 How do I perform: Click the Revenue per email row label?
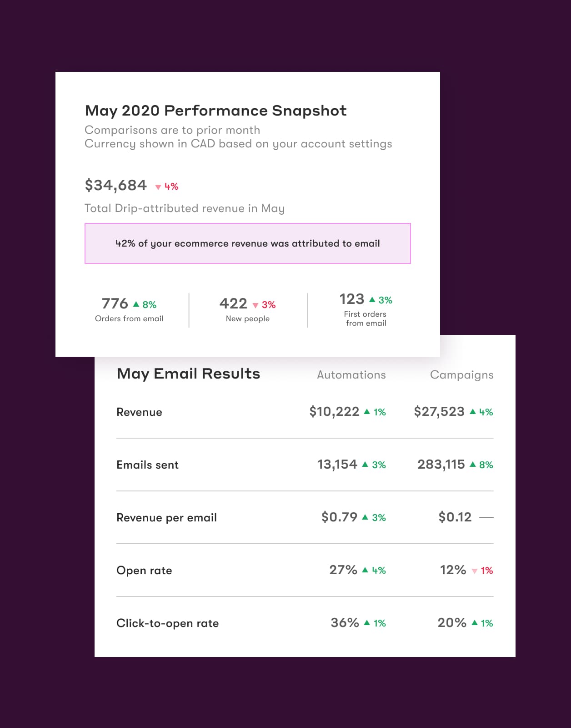click(166, 518)
